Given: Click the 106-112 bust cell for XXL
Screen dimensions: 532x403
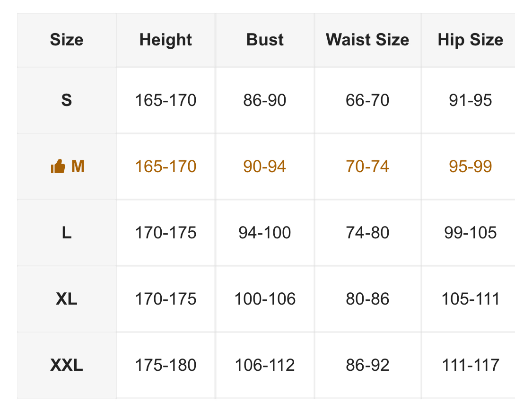Looking at the screenshot, I should click(x=265, y=365).
